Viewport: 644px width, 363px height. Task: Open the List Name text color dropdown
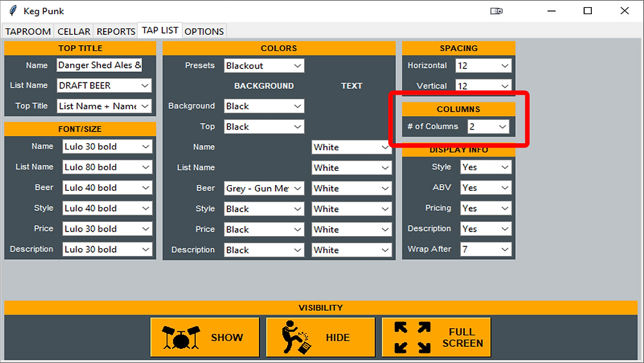pyautogui.click(x=351, y=168)
